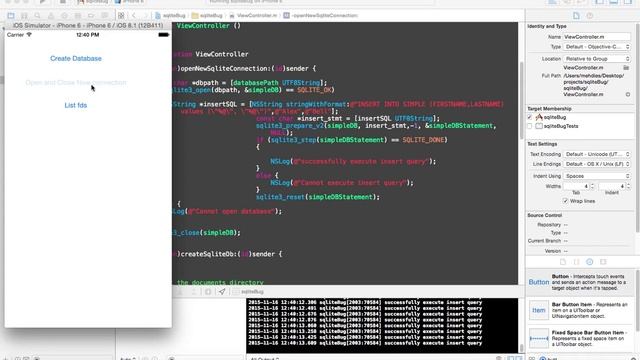
Task: Open the All Output console filter dropdown
Action: 264,358
